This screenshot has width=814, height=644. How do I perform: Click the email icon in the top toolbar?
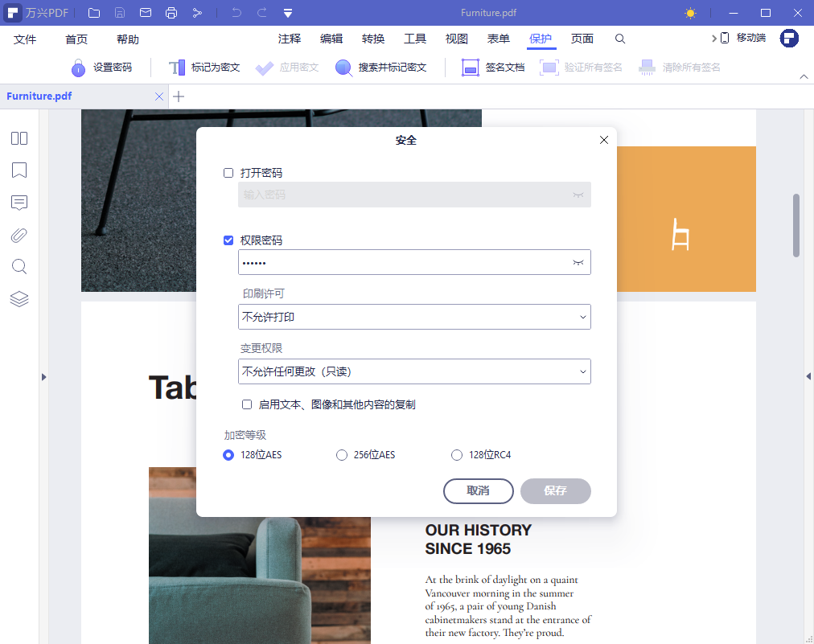[x=146, y=13]
